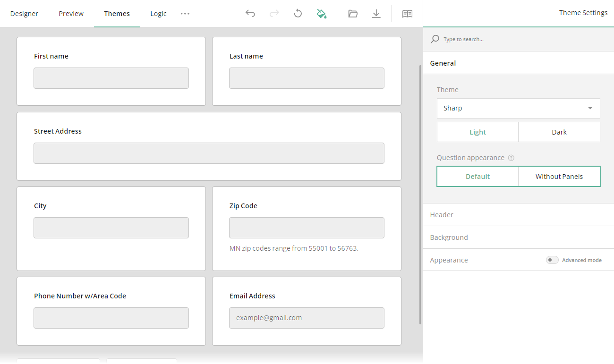614x364 pixels.
Task: Click the open book icon in the toolbar
Action: point(407,13)
